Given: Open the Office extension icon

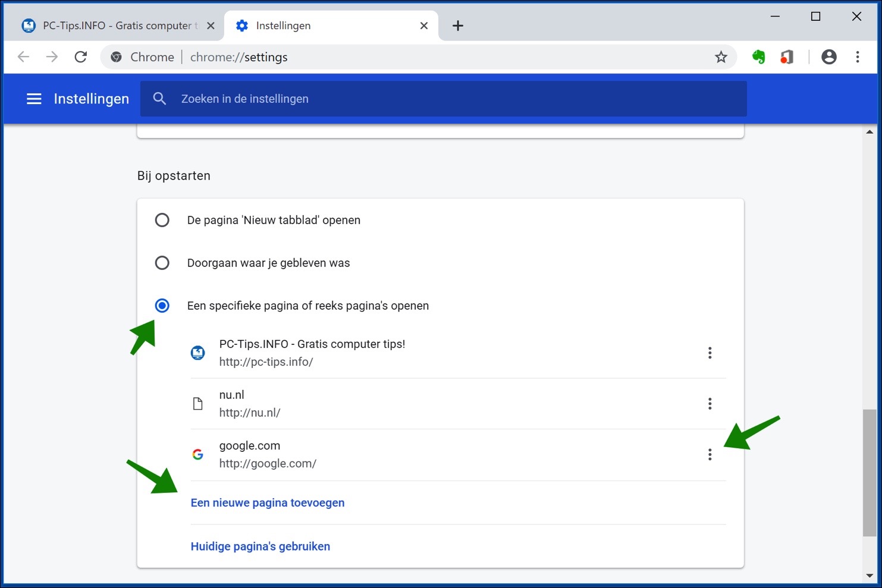Looking at the screenshot, I should [787, 57].
